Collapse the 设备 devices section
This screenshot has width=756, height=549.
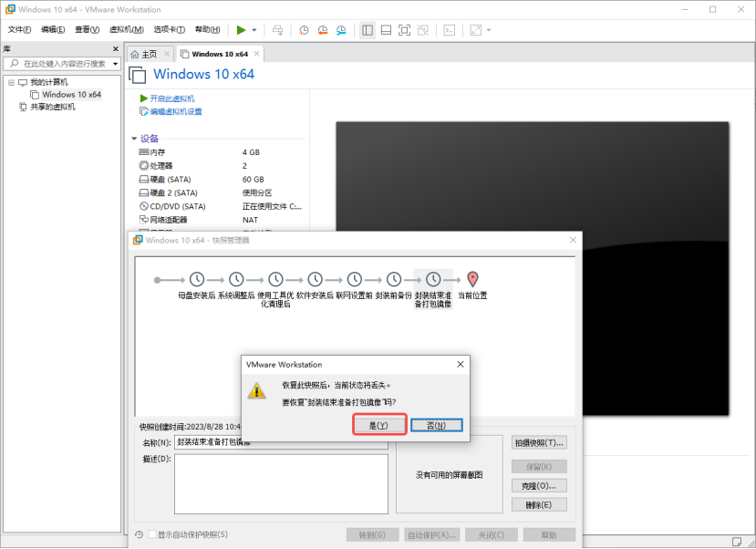tap(134, 139)
